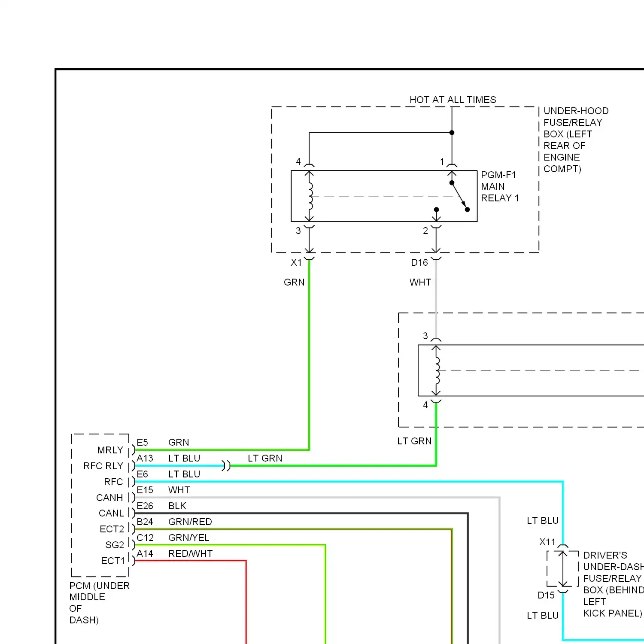Viewport: 644px width, 644px height.
Task: Select terminal A14 on the PCM
Action: 145,553
